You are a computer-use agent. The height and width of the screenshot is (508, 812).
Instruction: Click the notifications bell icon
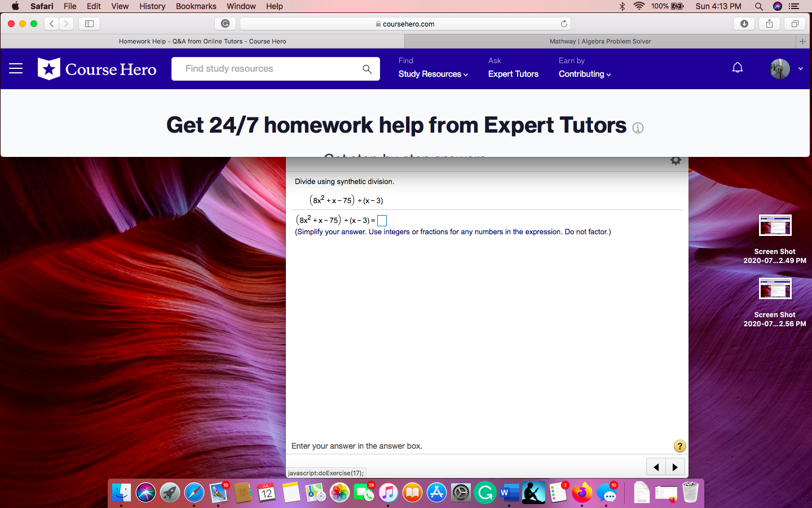[x=738, y=67]
